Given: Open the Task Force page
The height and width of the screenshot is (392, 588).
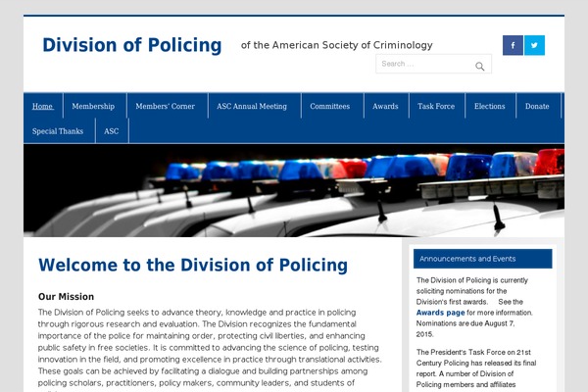Looking at the screenshot, I should pos(436,106).
